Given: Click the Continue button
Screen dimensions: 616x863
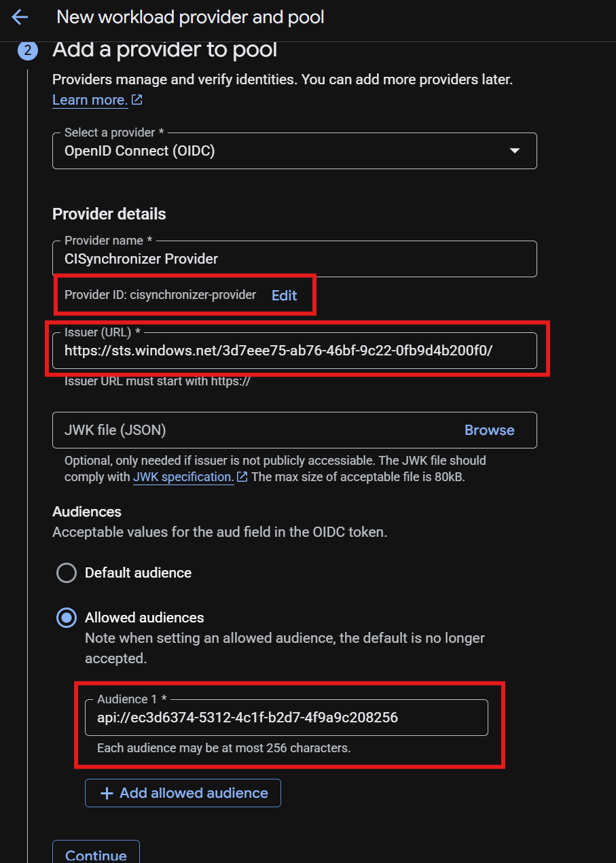Looking at the screenshot, I should pos(96,853).
